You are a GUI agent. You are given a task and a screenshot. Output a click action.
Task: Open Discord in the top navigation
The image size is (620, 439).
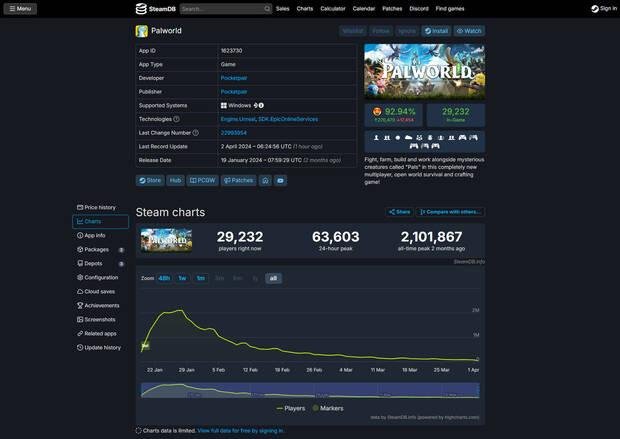[x=419, y=9]
